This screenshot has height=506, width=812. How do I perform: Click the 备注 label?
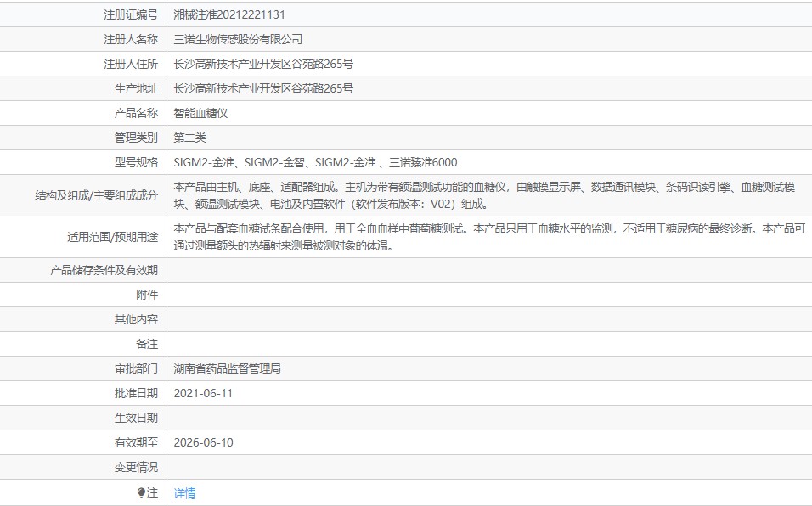coord(147,344)
